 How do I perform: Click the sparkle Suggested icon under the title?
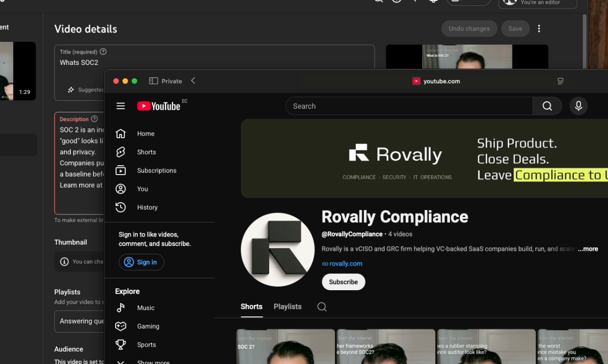pyautogui.click(x=71, y=90)
